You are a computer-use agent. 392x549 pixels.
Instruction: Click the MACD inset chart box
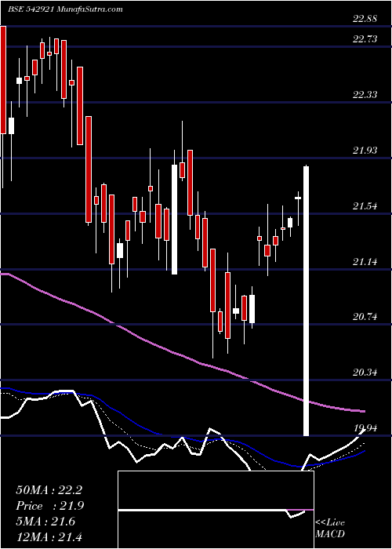pos(216,510)
